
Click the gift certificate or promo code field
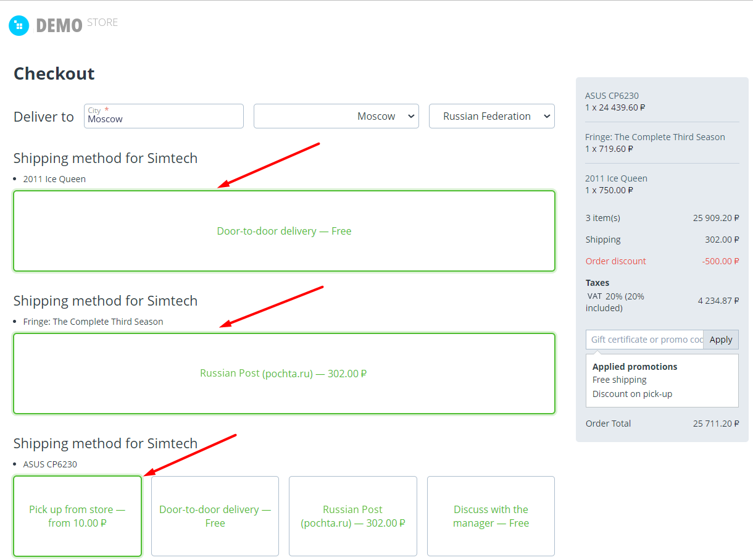pos(644,340)
